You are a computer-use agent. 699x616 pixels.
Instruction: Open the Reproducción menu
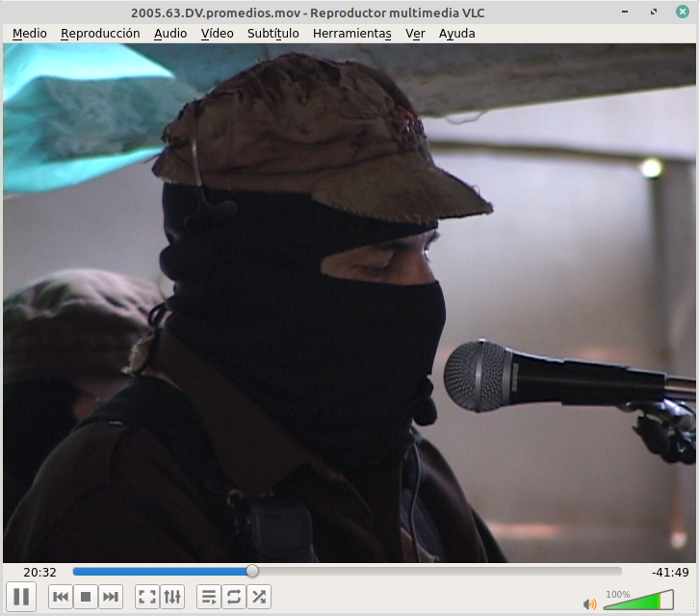(x=100, y=33)
